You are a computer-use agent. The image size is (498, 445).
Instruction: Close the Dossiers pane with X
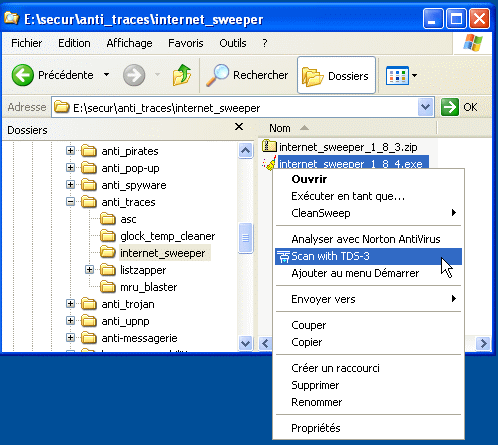pos(239,127)
